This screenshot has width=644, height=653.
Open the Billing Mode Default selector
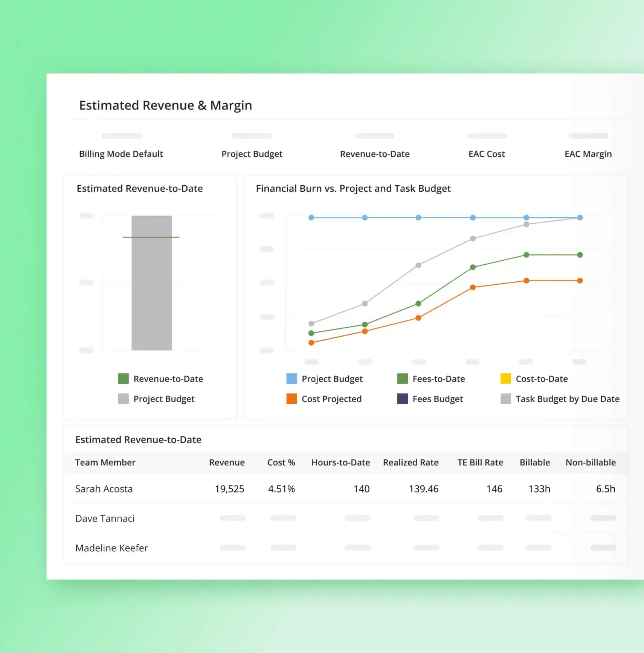pos(121,154)
